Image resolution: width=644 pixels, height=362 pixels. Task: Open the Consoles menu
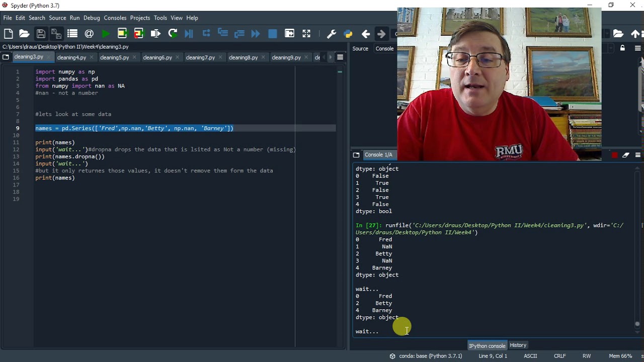pyautogui.click(x=115, y=18)
